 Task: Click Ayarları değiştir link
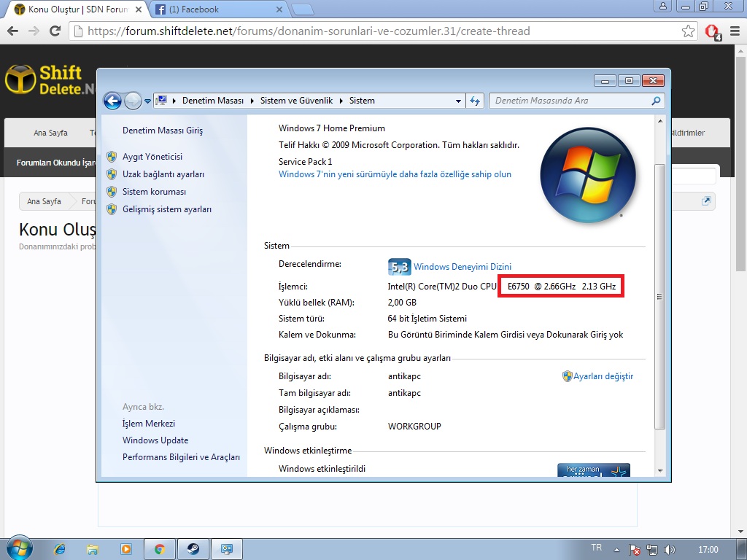603,376
